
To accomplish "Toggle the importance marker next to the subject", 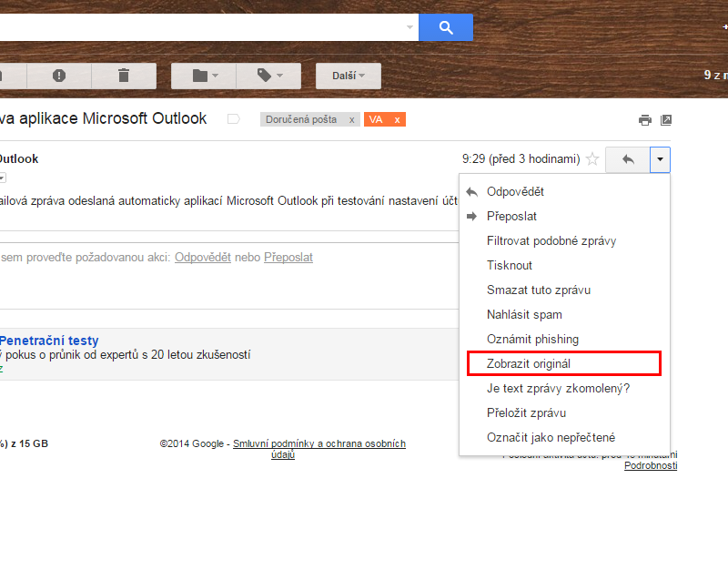I will click(x=234, y=119).
